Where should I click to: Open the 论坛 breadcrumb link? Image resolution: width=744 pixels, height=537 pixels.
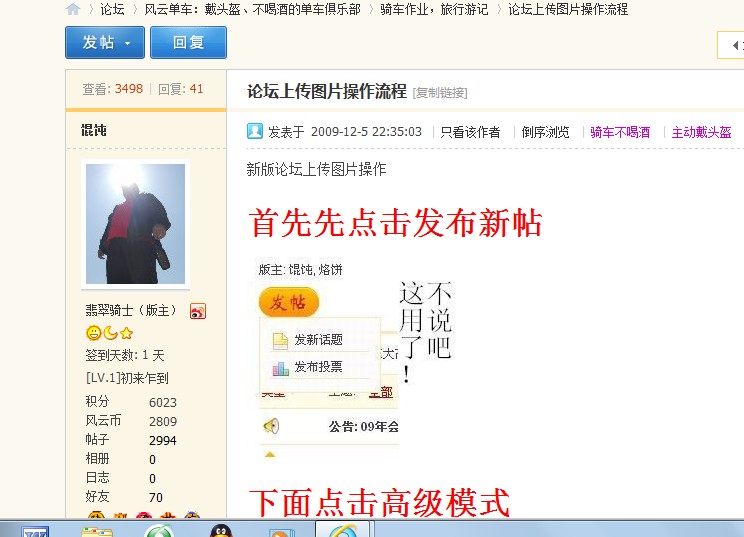(112, 9)
